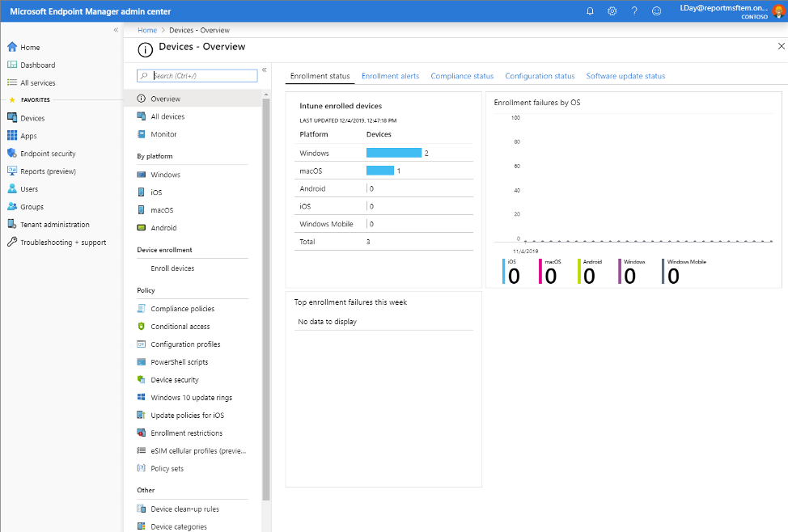Collapse the main left navigation pane
Viewport: 788px width, 532px height.
(x=116, y=30)
